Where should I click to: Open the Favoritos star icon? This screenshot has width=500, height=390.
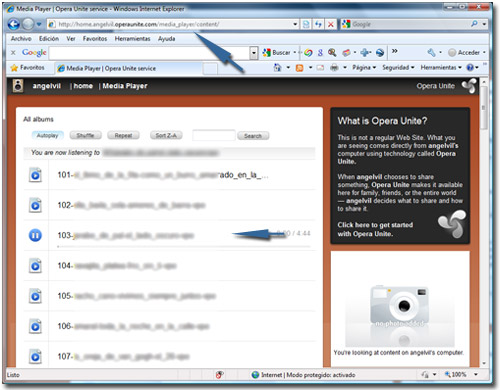point(14,68)
